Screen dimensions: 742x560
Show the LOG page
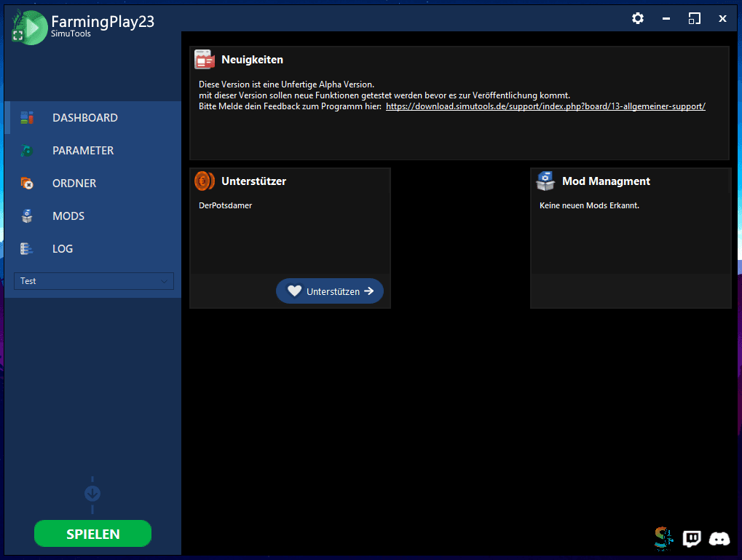tap(92, 248)
